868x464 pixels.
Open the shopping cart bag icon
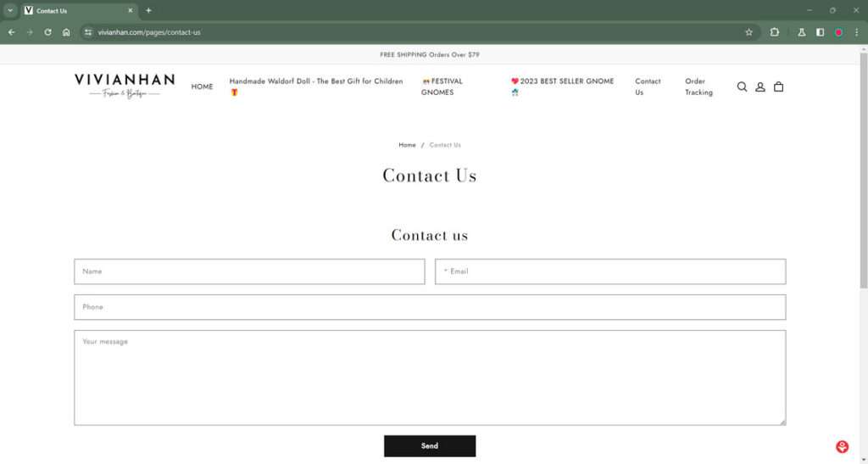click(778, 87)
